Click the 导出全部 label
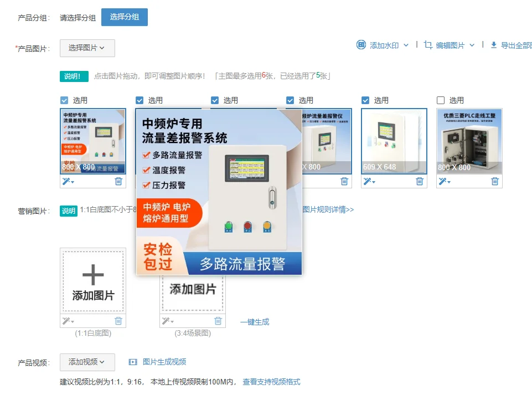The width and height of the screenshot is (532, 395). click(516, 45)
